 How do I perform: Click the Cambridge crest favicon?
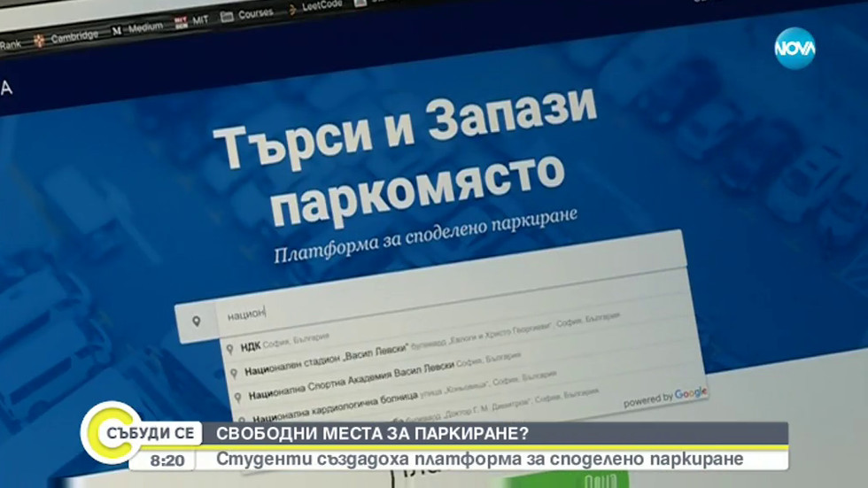[x=39, y=41]
